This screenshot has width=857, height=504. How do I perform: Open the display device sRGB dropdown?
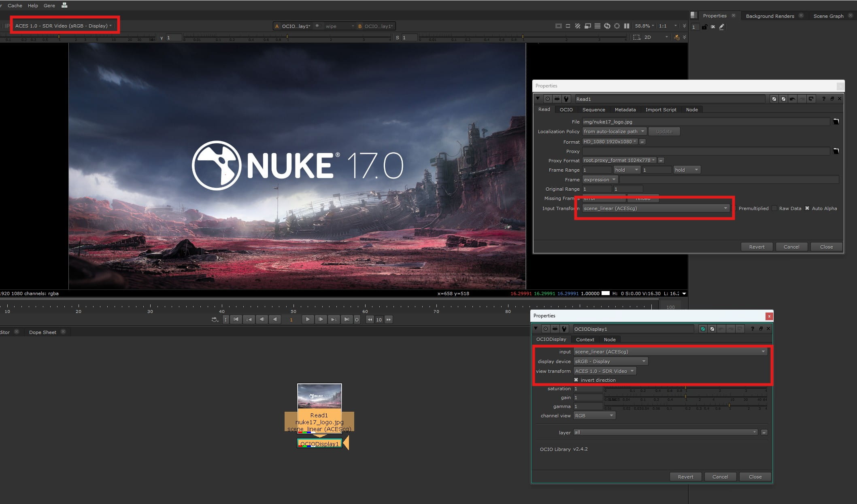point(610,361)
